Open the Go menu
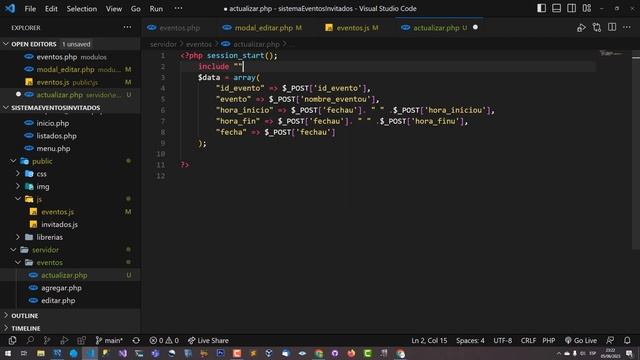Viewport: 640px width, 360px height. [136, 9]
